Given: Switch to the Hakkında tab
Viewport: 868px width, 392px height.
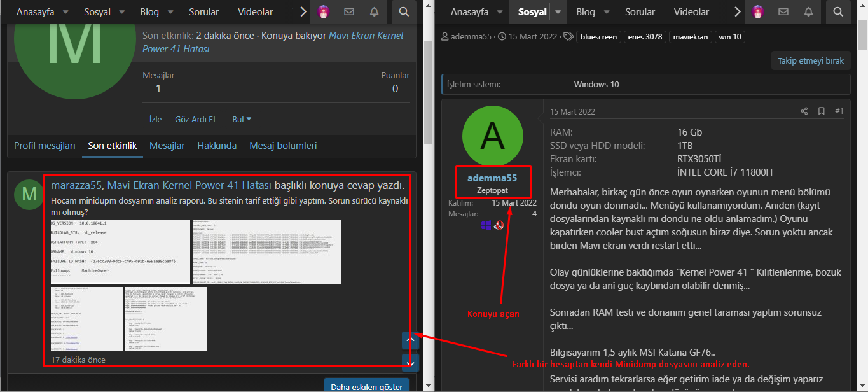Looking at the screenshot, I should [x=217, y=146].
